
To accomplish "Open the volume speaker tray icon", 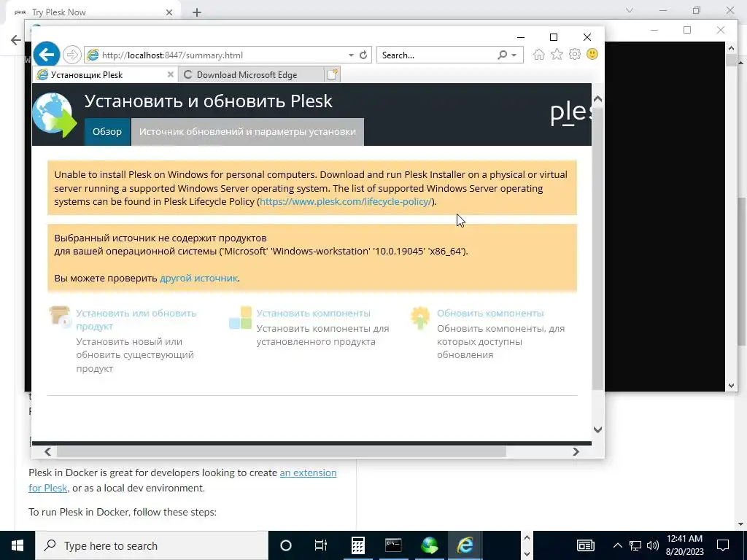I will (653, 545).
